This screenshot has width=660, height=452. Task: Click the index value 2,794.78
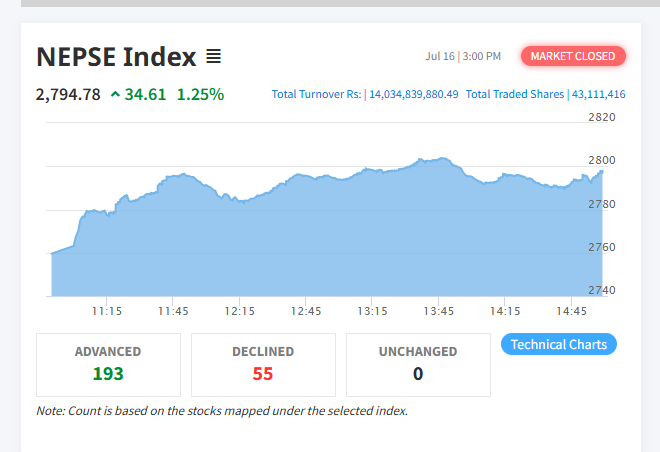point(68,94)
